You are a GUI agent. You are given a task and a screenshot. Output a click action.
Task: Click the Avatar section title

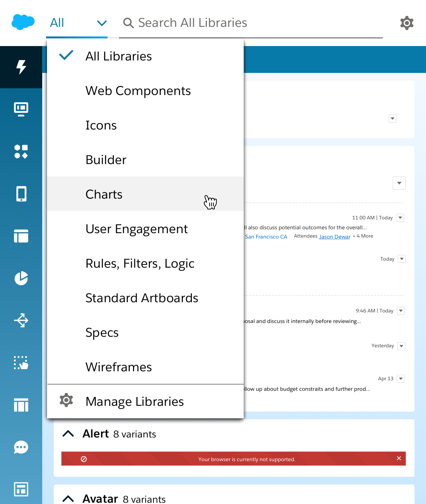coord(100,498)
